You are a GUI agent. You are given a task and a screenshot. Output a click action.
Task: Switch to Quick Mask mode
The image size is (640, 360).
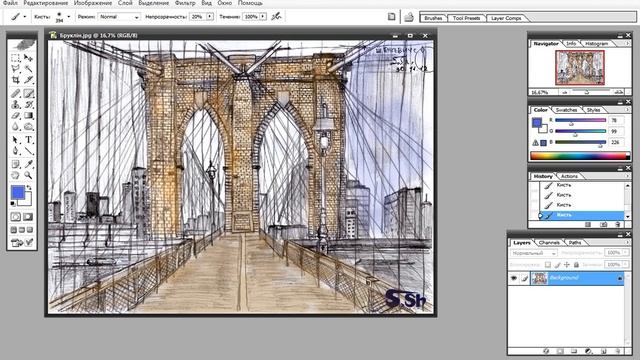[28, 217]
